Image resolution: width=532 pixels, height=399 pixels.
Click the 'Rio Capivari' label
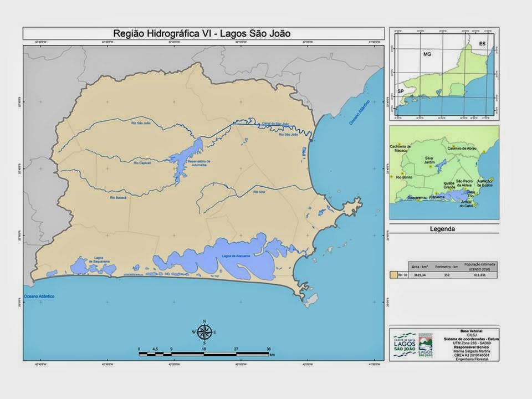[142, 163]
